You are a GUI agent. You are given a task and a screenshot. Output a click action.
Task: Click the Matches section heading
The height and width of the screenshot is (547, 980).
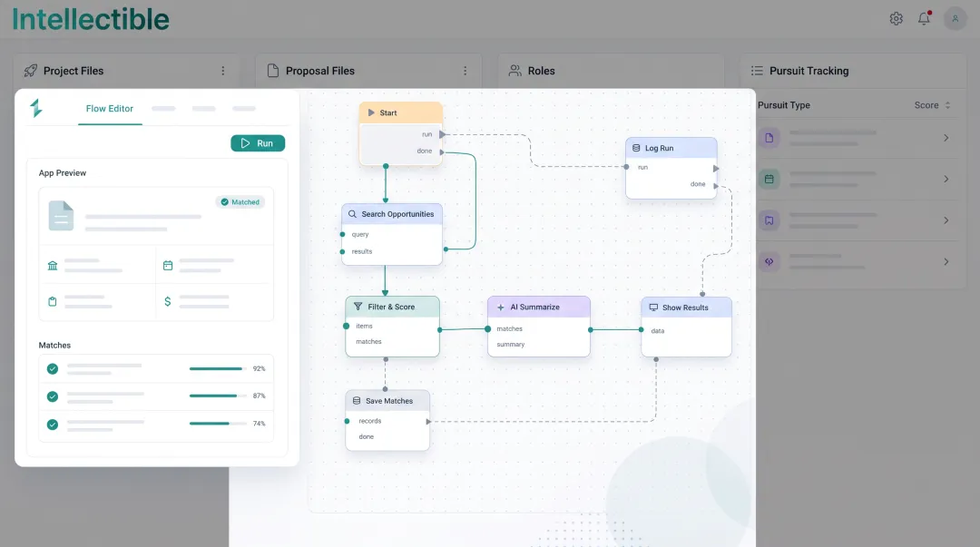point(54,345)
